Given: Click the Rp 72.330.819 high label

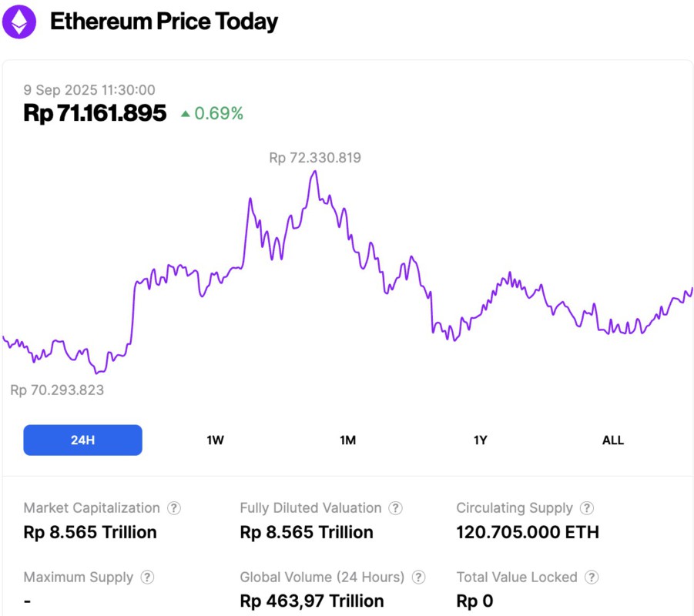Looking at the screenshot, I should 314,157.
